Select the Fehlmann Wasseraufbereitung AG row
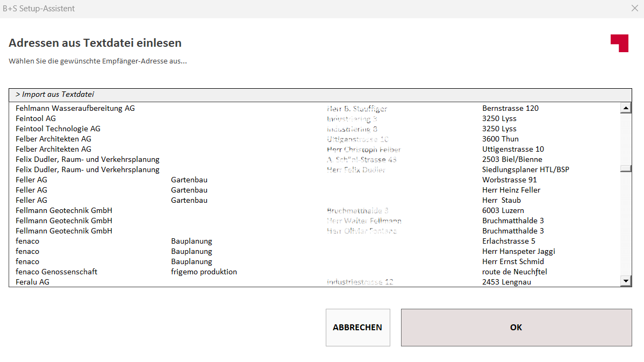Viewport: 644px width, 362px height. pos(314,108)
